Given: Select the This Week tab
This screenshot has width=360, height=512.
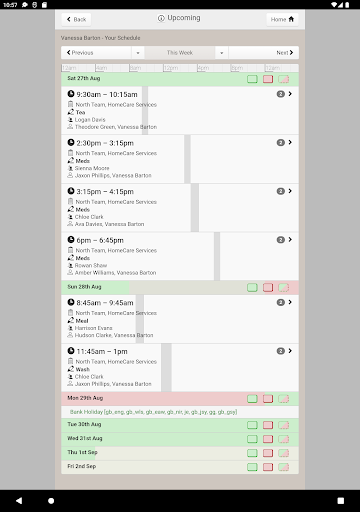Looking at the screenshot, I should [180, 53].
